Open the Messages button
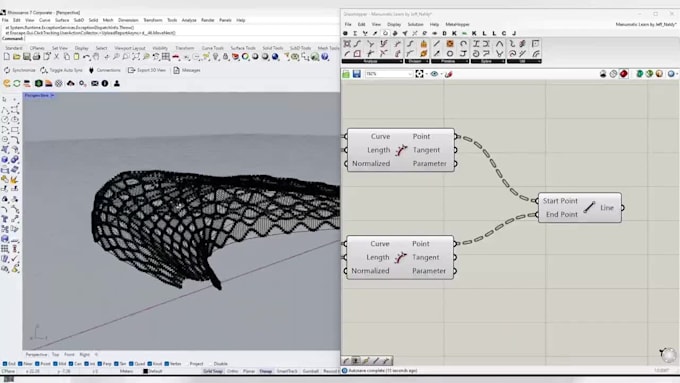Image resolution: width=680 pixels, height=383 pixels. (x=187, y=70)
